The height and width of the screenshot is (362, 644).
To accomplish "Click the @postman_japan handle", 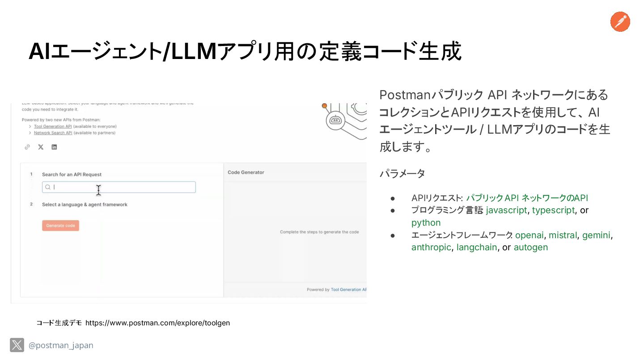I will coord(61,345).
